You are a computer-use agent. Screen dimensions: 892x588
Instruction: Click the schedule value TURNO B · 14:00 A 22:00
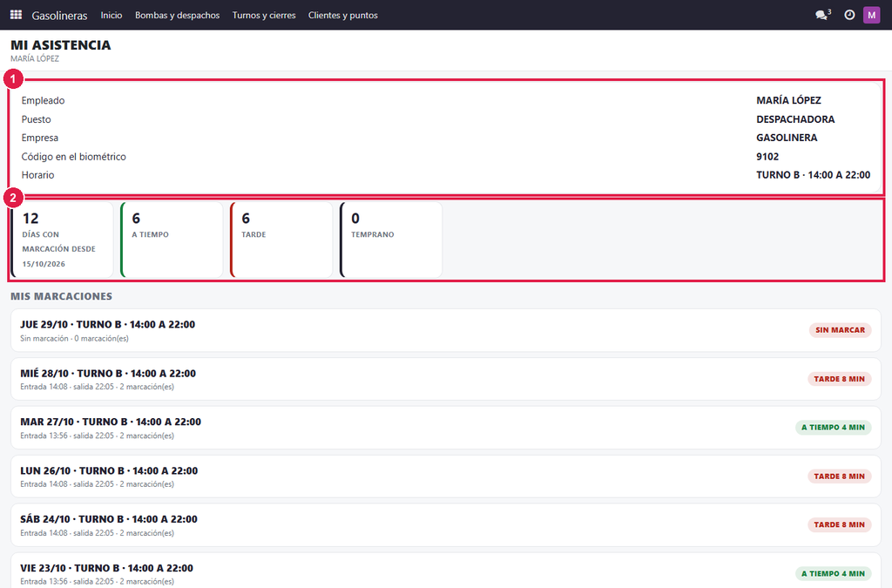point(813,175)
